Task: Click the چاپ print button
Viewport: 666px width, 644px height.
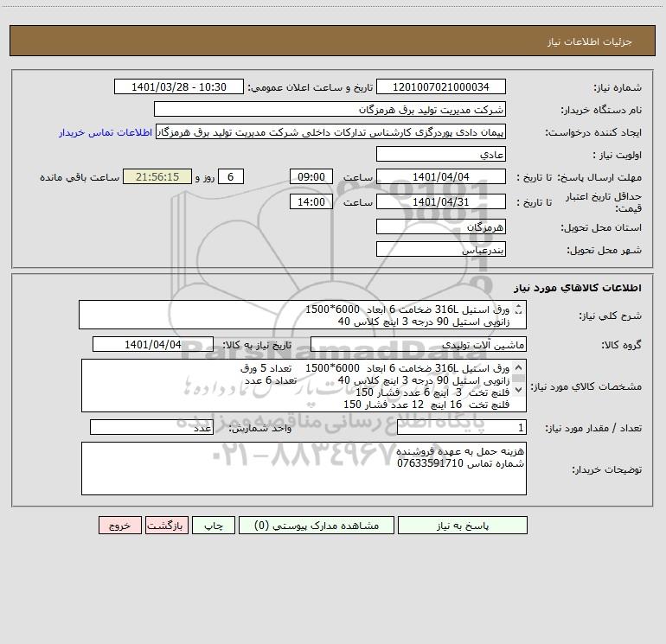Action: tap(214, 526)
